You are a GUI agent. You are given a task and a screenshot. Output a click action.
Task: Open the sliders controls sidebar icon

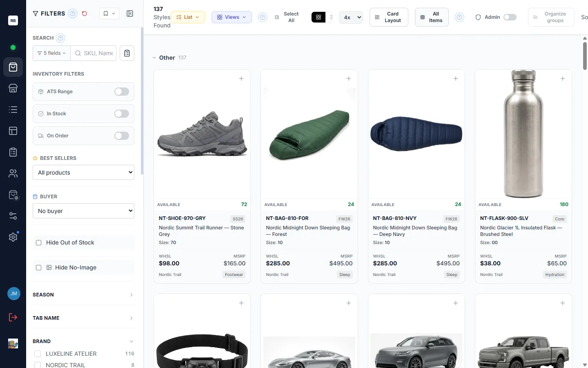(13, 216)
